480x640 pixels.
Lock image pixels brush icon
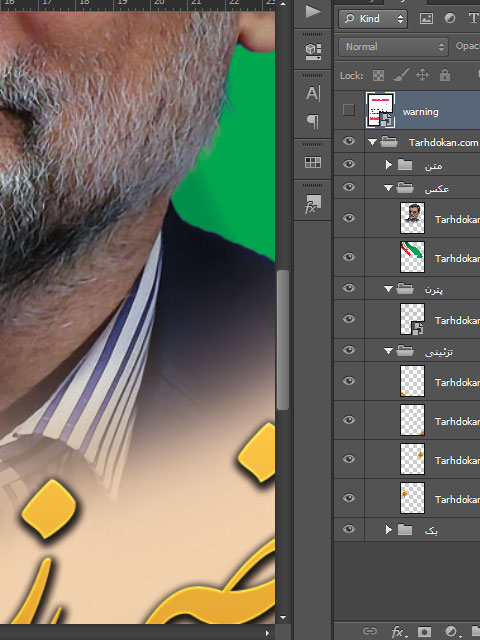pos(401,75)
